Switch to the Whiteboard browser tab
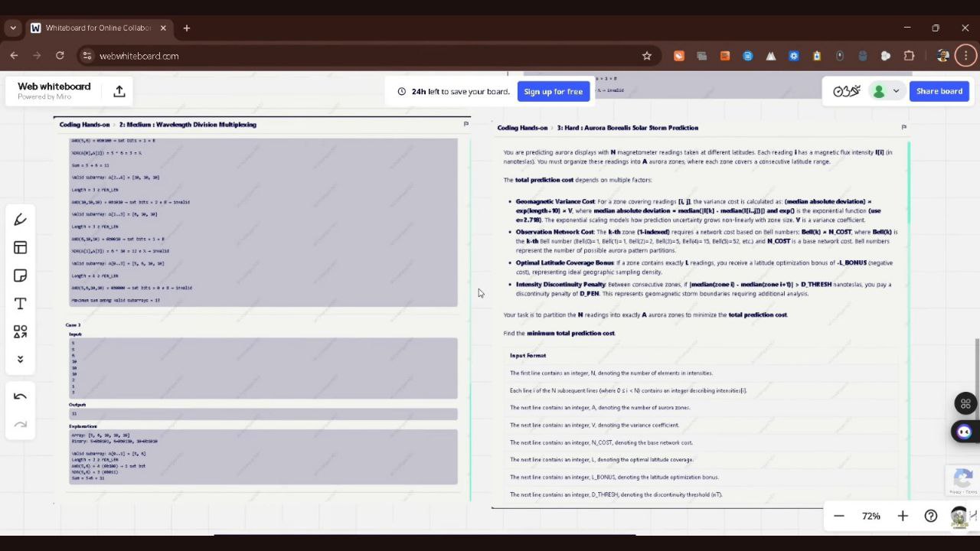 click(98, 28)
